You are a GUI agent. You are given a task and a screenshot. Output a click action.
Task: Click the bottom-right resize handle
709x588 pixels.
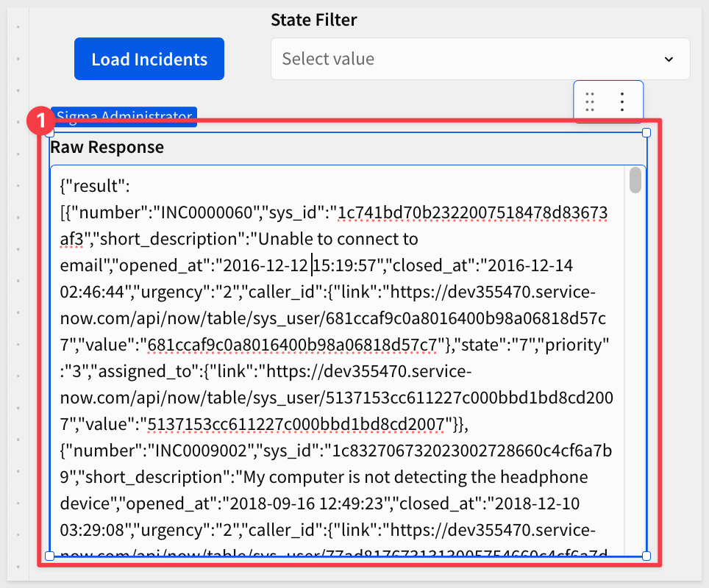click(x=646, y=556)
